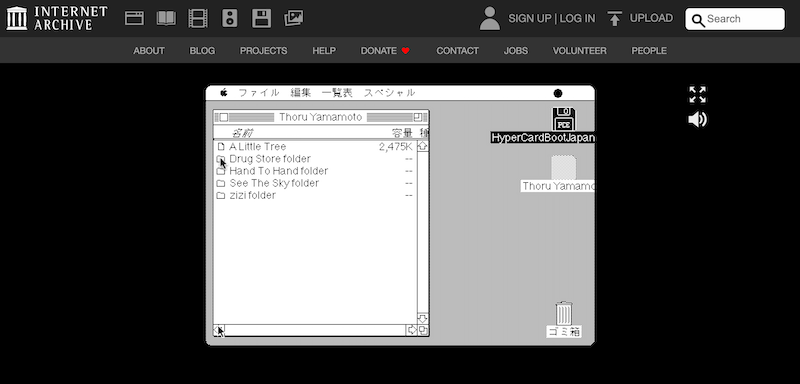Image resolution: width=800 pixels, height=384 pixels.
Task: Open the VOLUNTEER link
Action: click(x=580, y=50)
